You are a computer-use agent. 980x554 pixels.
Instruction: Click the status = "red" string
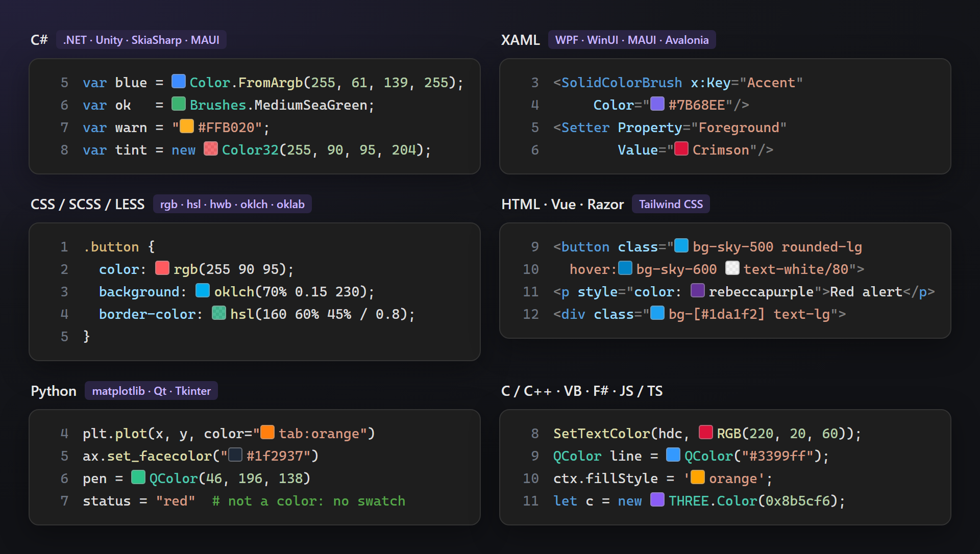click(176, 501)
